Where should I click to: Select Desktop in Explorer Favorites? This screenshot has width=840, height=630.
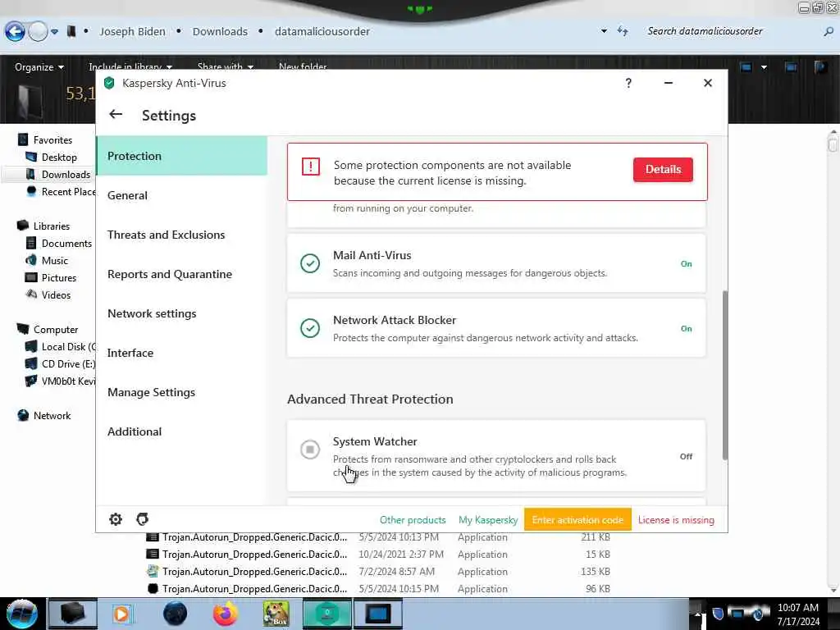tap(59, 157)
